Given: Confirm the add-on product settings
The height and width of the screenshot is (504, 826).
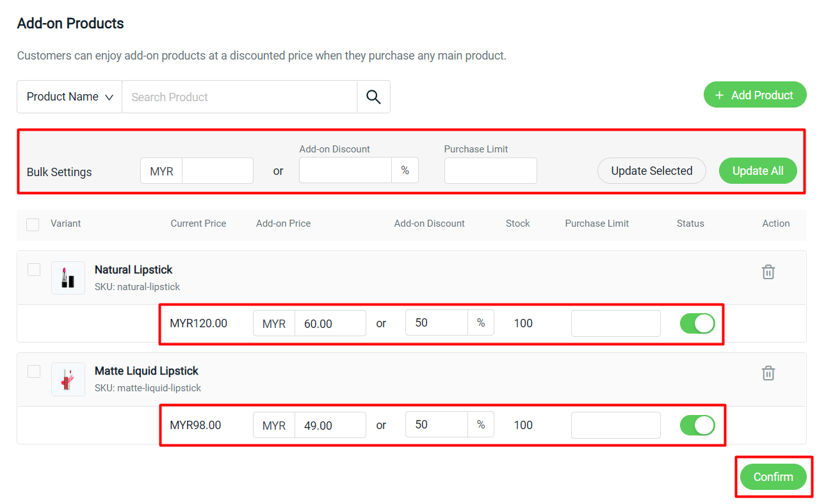Looking at the screenshot, I should tap(773, 476).
